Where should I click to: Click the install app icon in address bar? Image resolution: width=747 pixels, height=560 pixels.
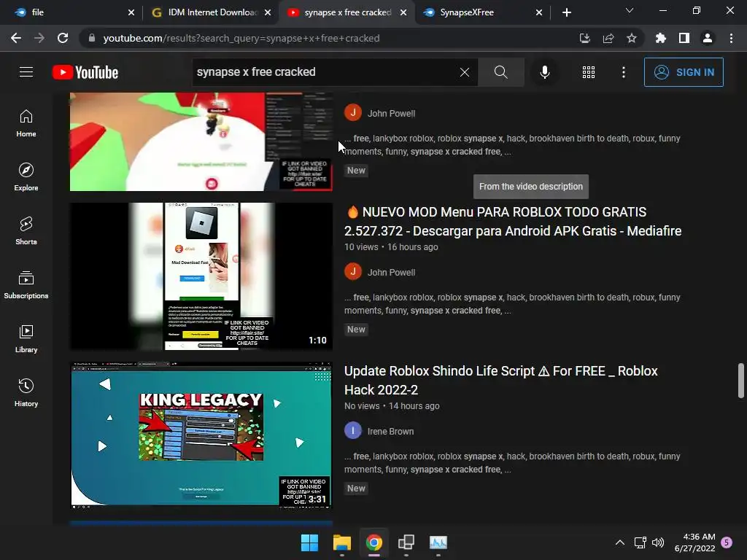pos(584,38)
